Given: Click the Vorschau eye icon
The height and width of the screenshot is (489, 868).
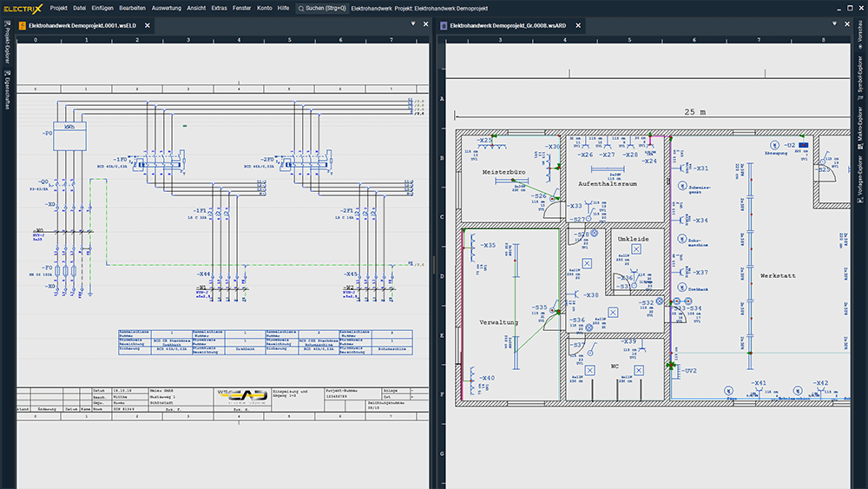Looking at the screenshot, I should [860, 47].
